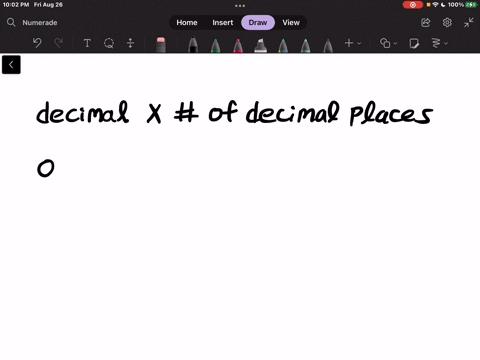Select the Text tool
Viewport: 480px width, 360px height.
(87, 43)
